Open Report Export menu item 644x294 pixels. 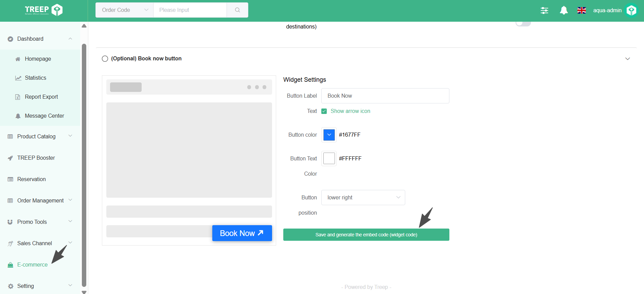40,97
